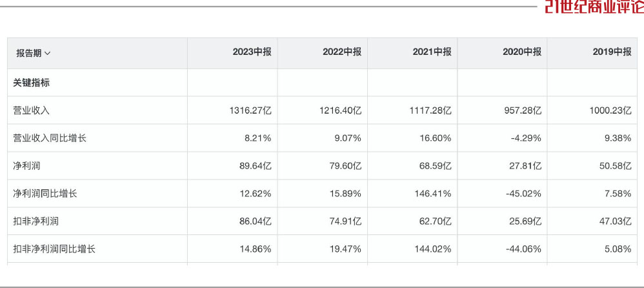Select the 2023中报 column header
The image size is (644, 288).
click(x=252, y=52)
